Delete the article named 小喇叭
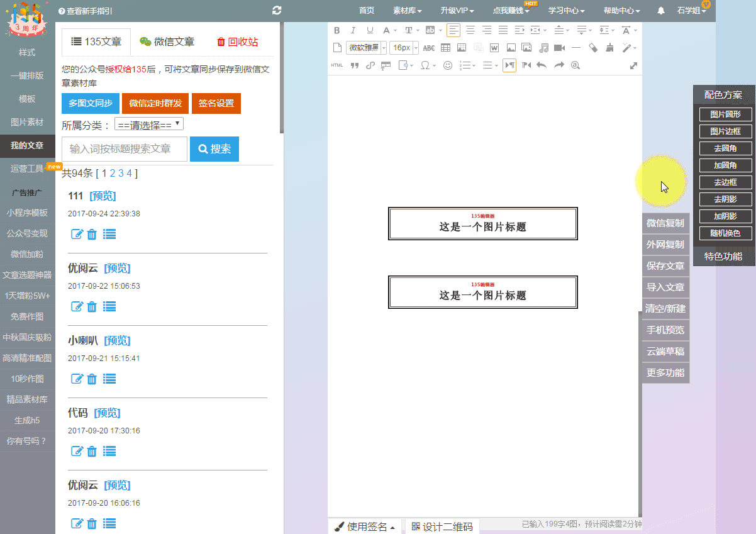The image size is (756, 534). pos(92,379)
